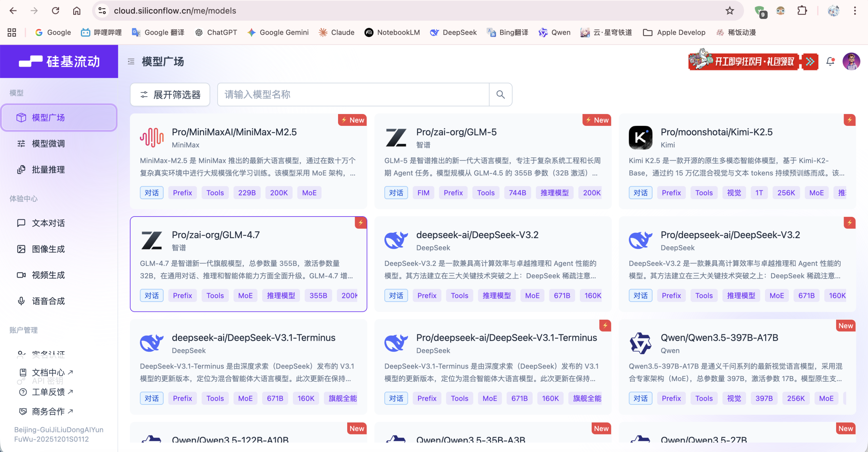Click the model name search input field
Viewport: 868px width, 452px height.
[353, 95]
